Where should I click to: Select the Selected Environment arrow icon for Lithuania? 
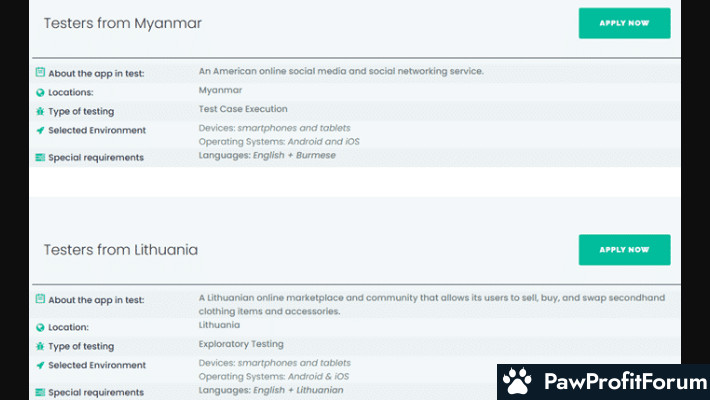(x=40, y=366)
